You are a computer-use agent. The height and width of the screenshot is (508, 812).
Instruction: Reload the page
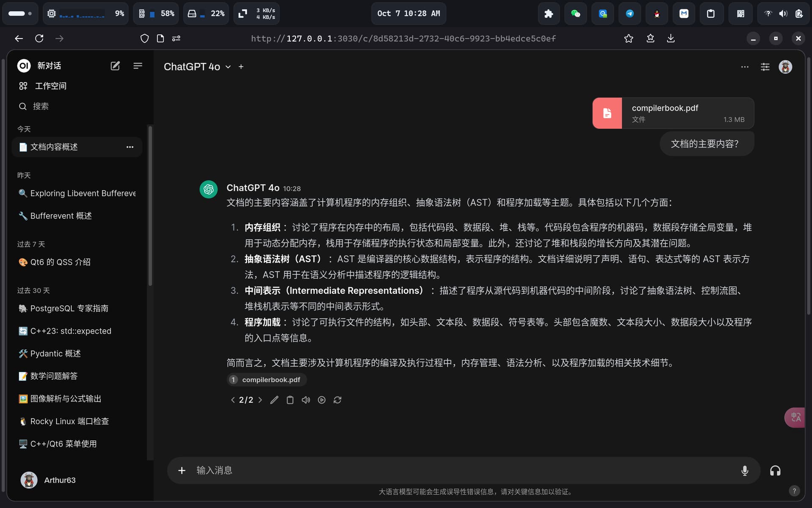(39, 39)
